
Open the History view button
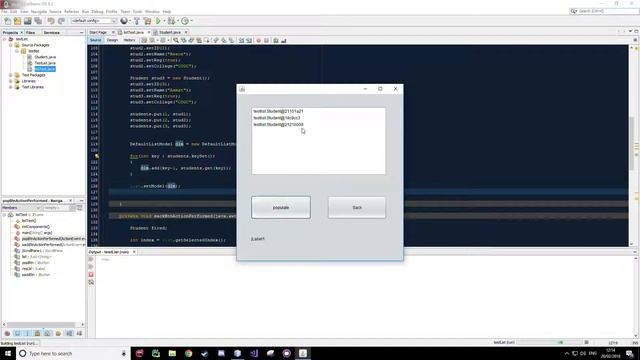pyautogui.click(x=129, y=40)
